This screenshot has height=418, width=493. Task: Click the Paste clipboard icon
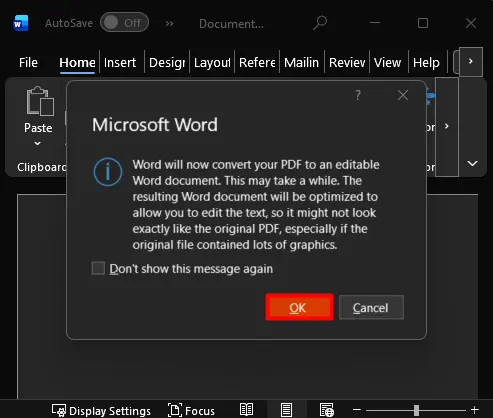pyautogui.click(x=40, y=101)
